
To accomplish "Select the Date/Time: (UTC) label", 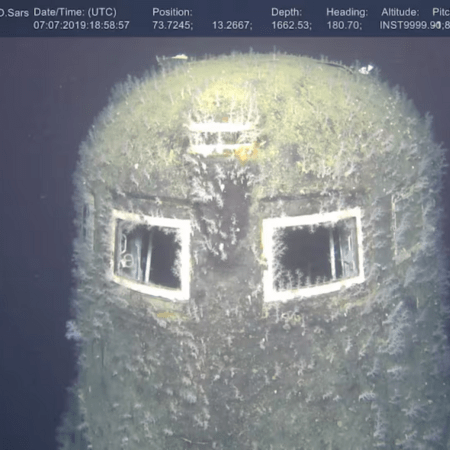I will click(x=75, y=12).
